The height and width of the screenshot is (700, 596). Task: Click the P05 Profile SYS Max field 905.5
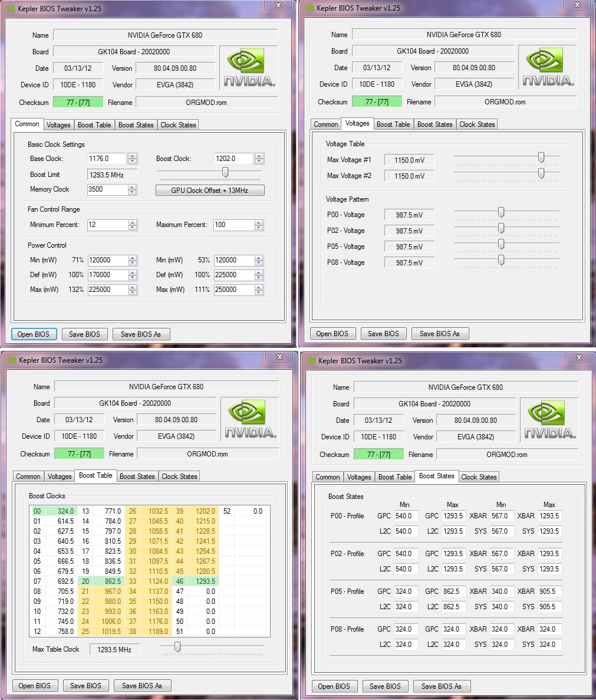[549, 607]
